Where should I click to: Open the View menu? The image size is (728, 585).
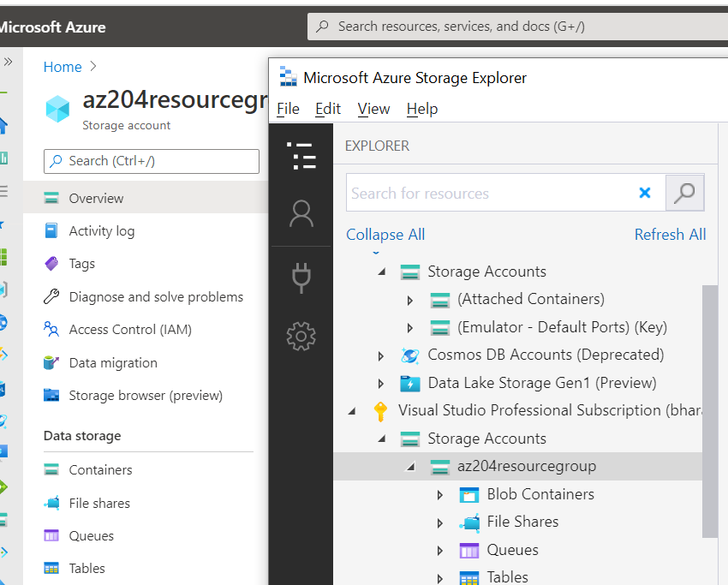(373, 109)
